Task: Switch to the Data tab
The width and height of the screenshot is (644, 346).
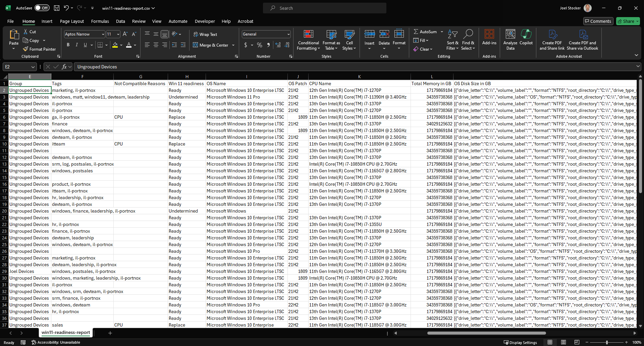Action: 120,21
